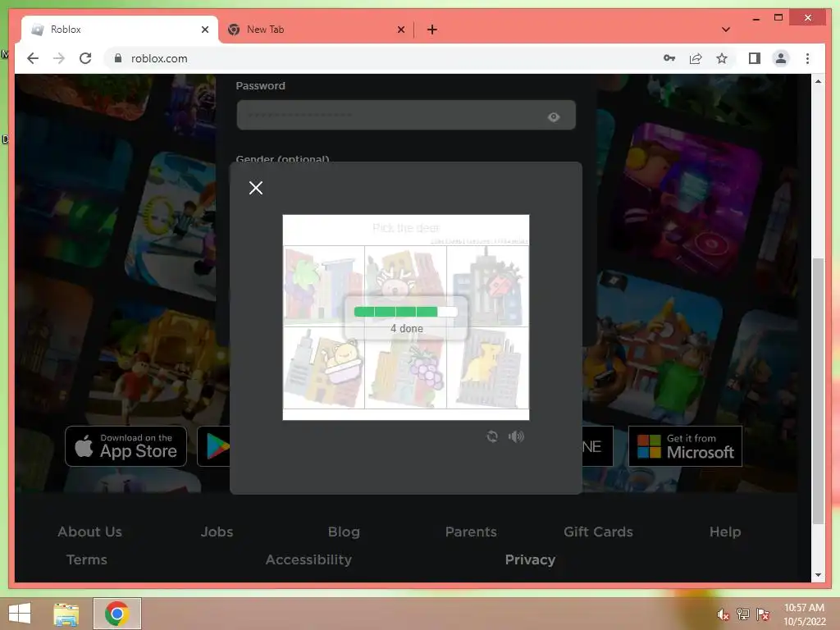Close the New Tab tab
Viewport: 840px width, 630px height.
pyautogui.click(x=400, y=30)
